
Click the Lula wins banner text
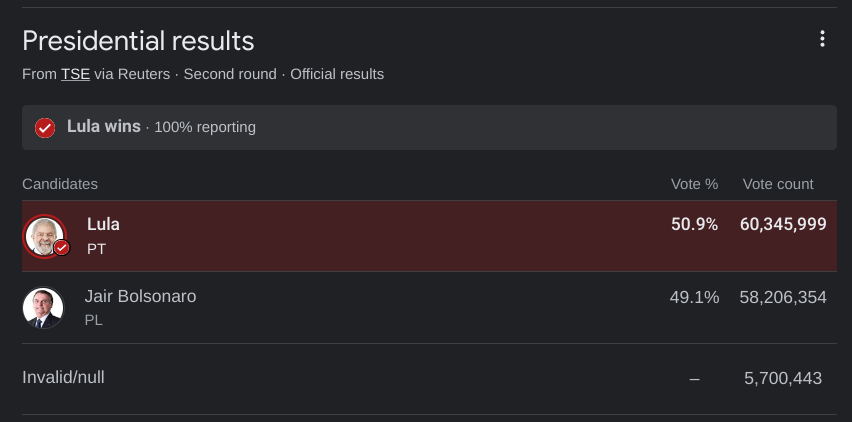[x=104, y=127]
